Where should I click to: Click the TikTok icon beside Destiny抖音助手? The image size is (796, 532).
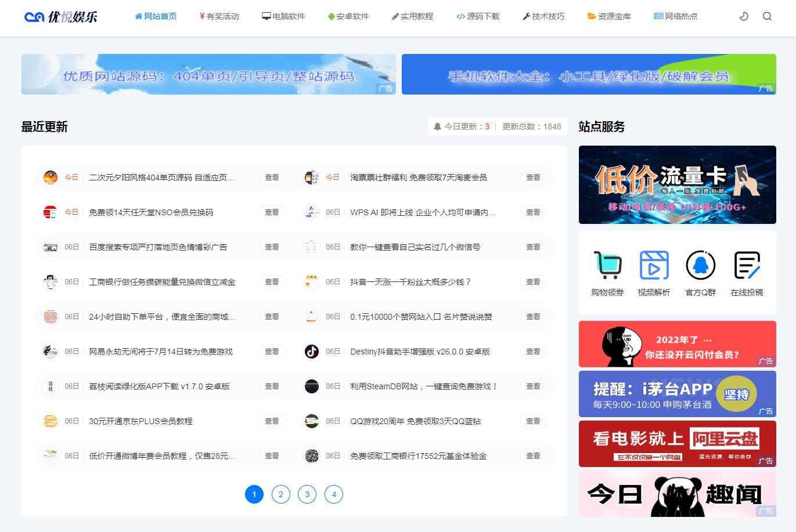[x=312, y=352]
